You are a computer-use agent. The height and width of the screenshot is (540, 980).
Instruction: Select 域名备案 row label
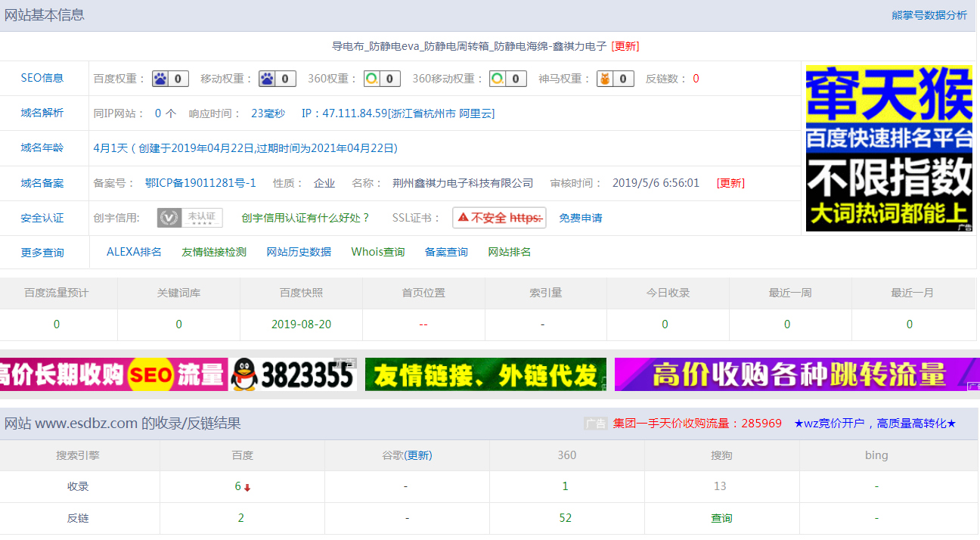tap(42, 183)
